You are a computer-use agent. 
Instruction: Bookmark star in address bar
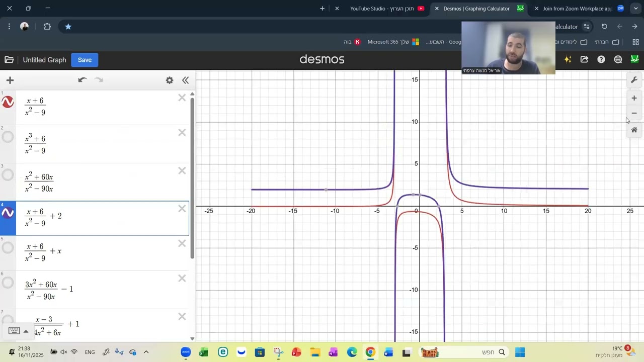coord(68,27)
